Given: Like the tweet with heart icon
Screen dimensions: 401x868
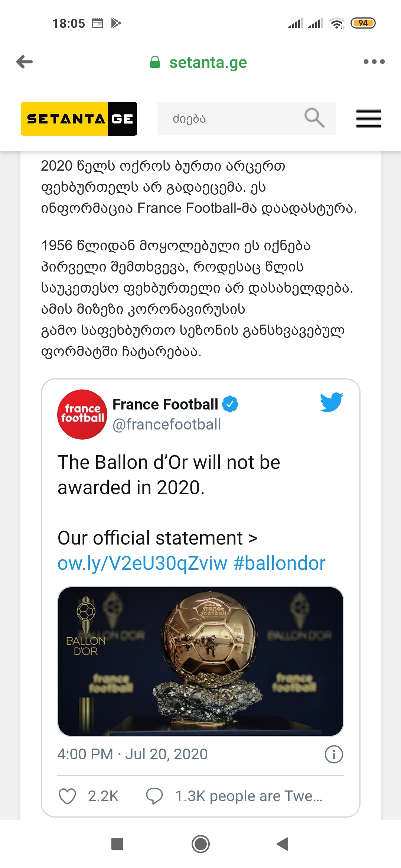Looking at the screenshot, I should tap(68, 796).
